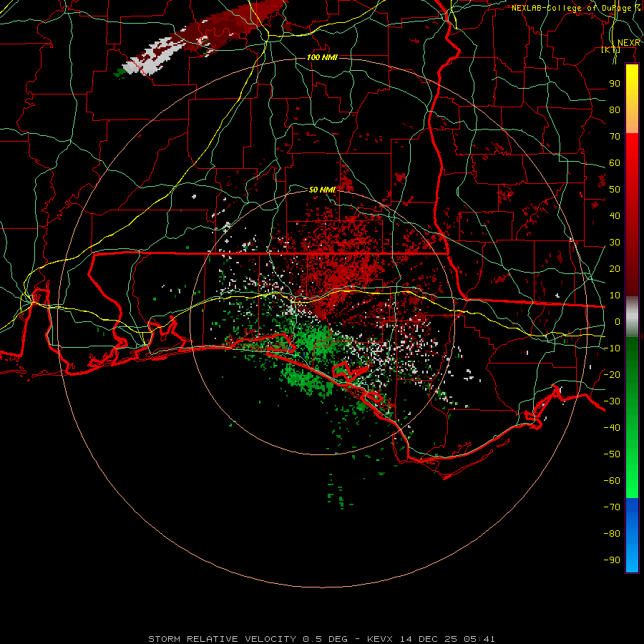Click the -20 value on velocity scale
644x644 pixels.
pyautogui.click(x=612, y=374)
